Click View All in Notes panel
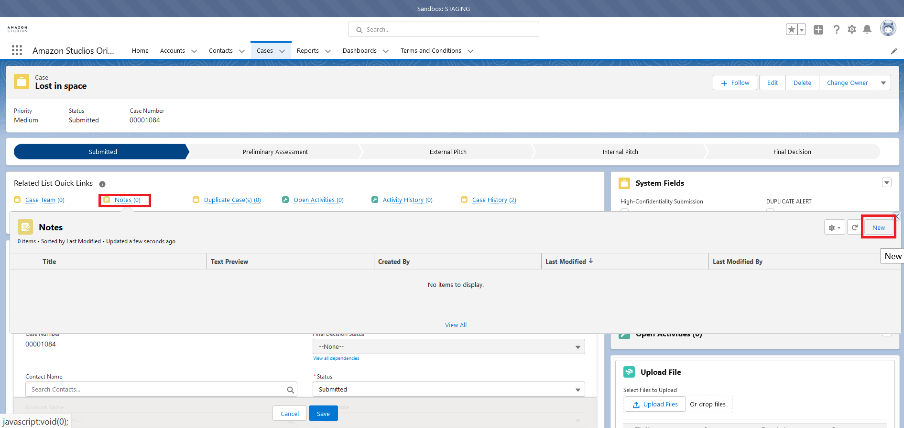904x428 pixels. tap(455, 325)
